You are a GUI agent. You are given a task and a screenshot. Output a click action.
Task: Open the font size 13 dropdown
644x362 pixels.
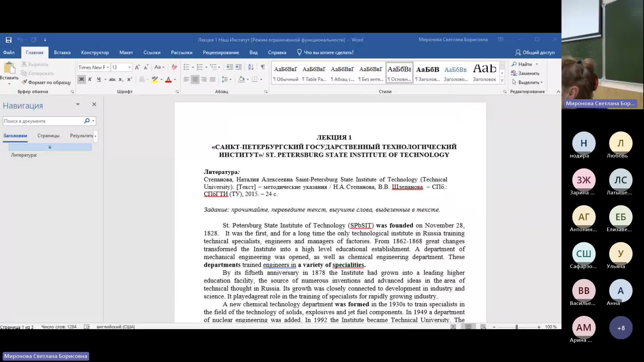[x=129, y=67]
